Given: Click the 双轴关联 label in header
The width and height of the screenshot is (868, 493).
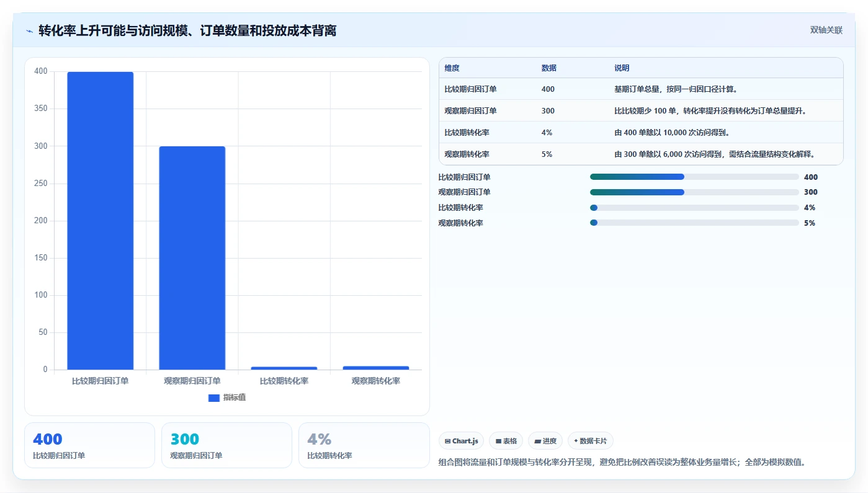Looking at the screenshot, I should [826, 30].
